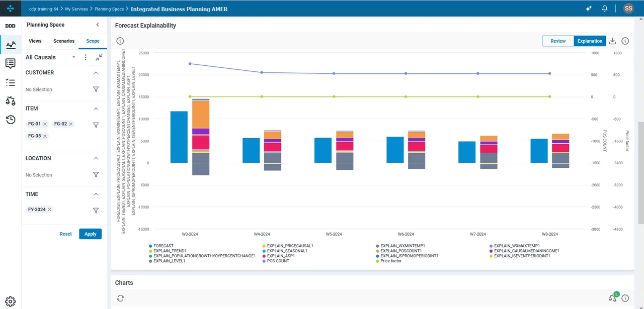Click the collapse-all arrows icon

pyautogui.click(x=99, y=57)
